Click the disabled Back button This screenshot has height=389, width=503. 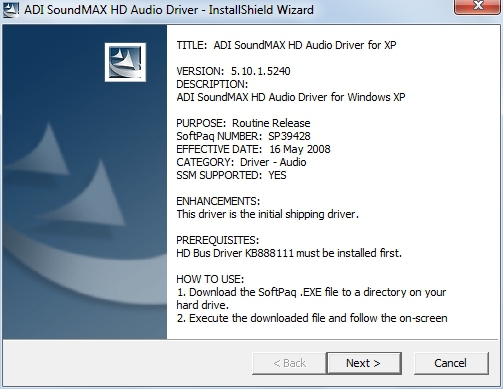tap(289, 363)
